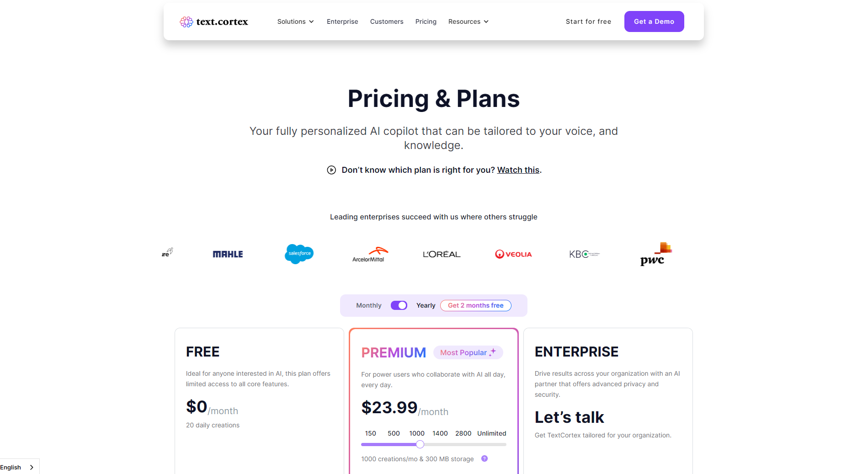Open the English language selector

pyautogui.click(x=17, y=467)
